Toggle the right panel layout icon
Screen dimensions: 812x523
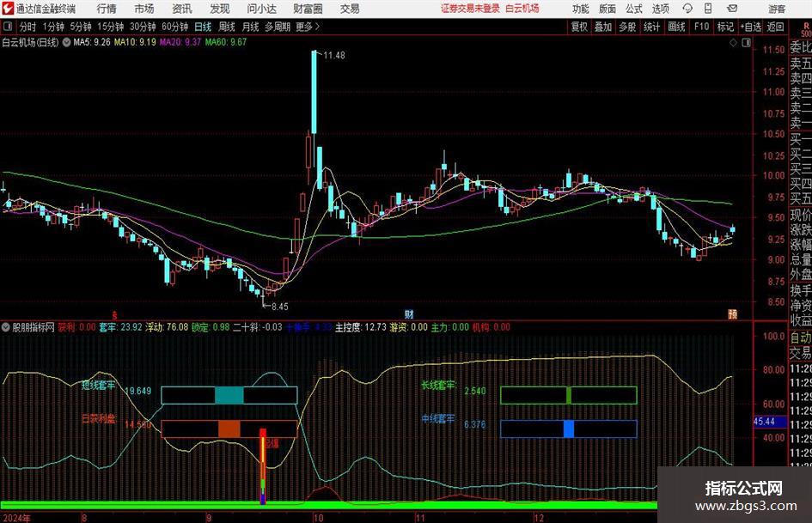tap(746, 43)
